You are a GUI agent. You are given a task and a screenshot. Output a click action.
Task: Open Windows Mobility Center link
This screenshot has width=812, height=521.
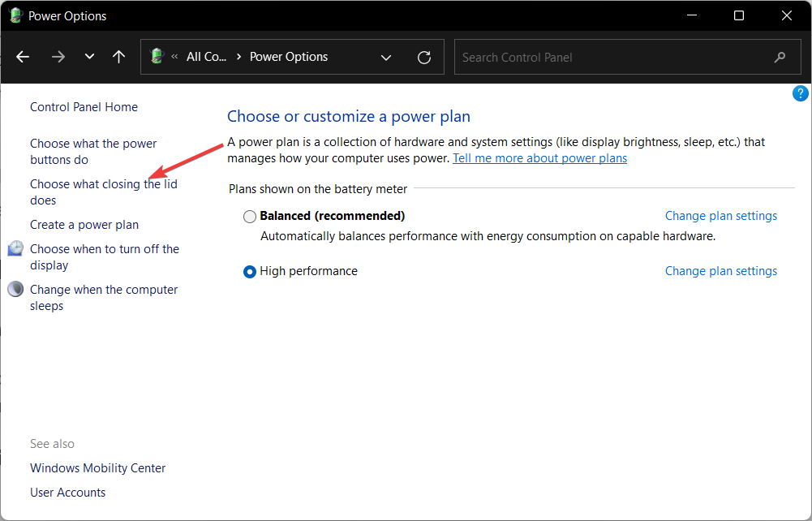coord(97,468)
